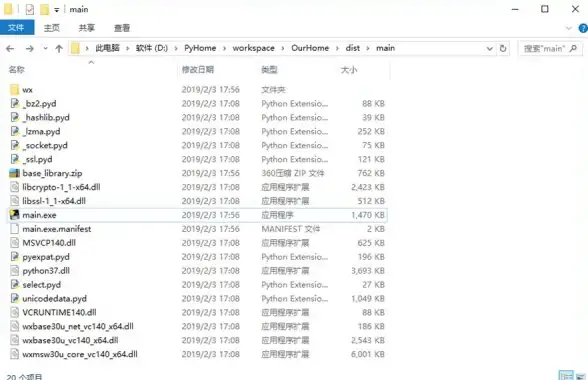Screen dimensions: 588x380
Task: Click the MSVCP140.dll file icon
Action: click(14, 243)
